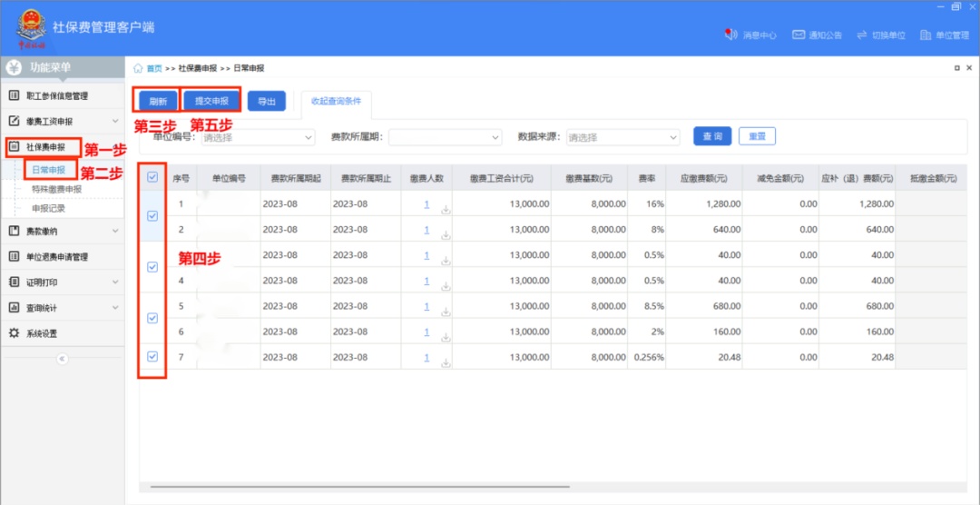Open the 单位编号 dropdown

[258, 137]
